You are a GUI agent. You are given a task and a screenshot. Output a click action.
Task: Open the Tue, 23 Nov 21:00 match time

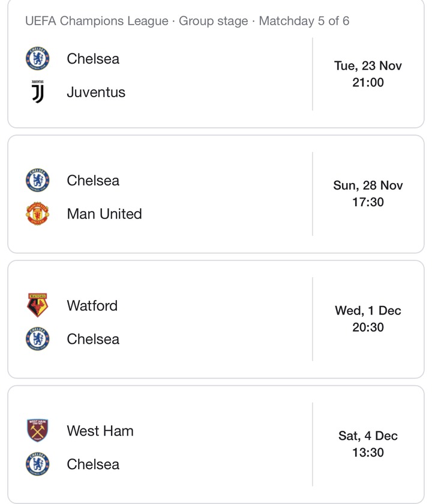point(368,74)
